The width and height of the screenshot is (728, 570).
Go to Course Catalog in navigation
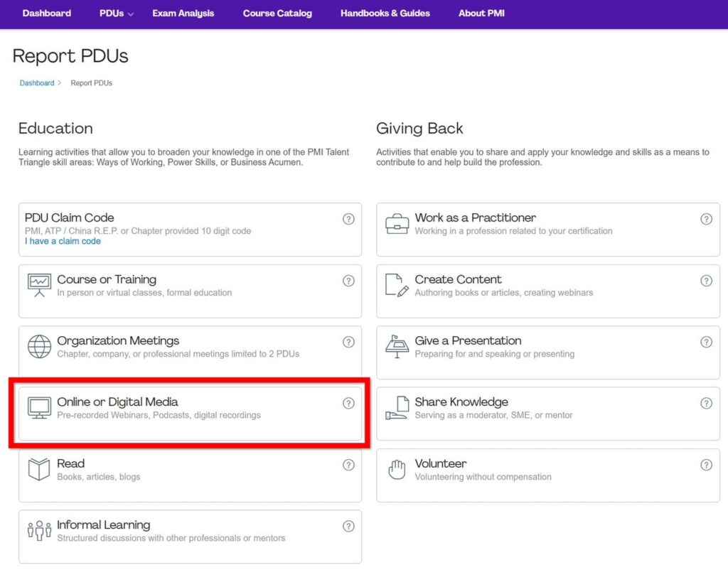coord(277,14)
